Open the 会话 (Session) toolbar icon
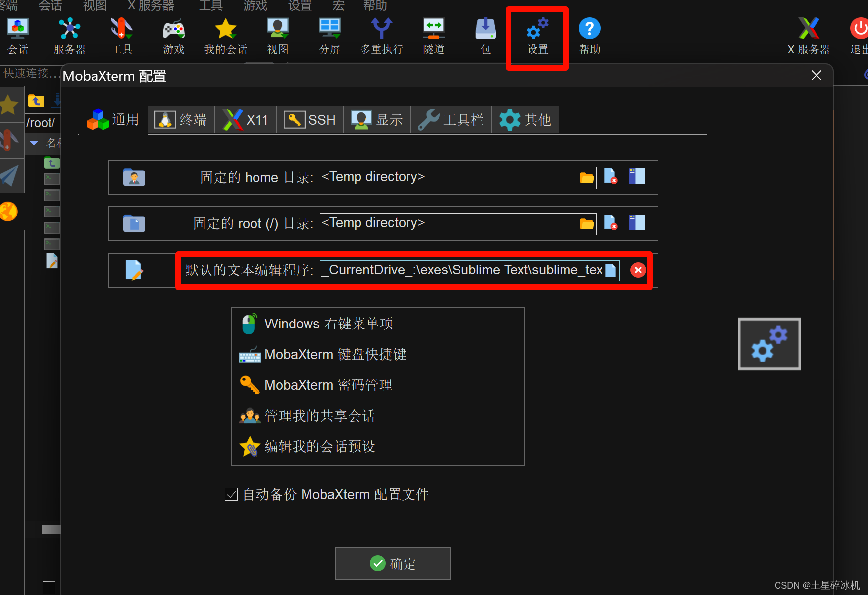This screenshot has width=868, height=595. point(18,36)
